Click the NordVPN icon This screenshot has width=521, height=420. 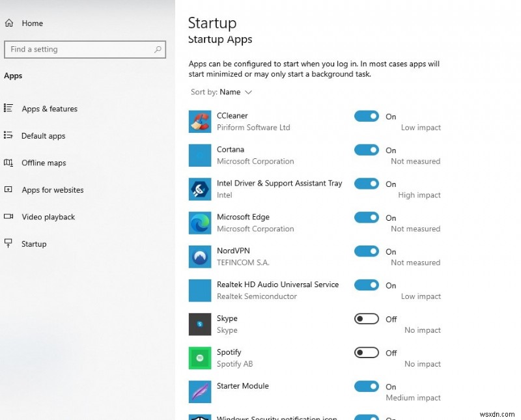(199, 257)
